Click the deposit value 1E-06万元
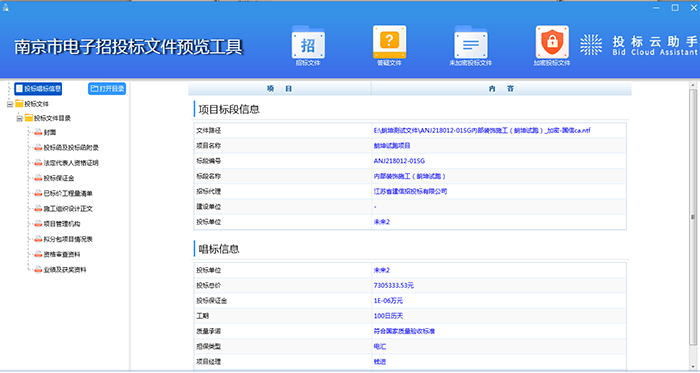Viewport: 700px width, 373px height. click(x=388, y=301)
